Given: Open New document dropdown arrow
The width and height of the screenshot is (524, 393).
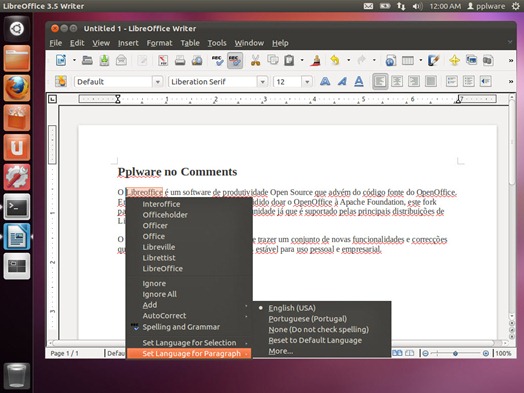Looking at the screenshot, I should pos(74,60).
